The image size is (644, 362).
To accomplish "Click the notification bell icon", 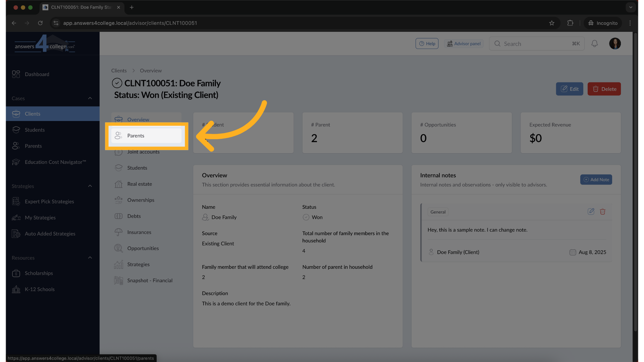I will tap(594, 44).
